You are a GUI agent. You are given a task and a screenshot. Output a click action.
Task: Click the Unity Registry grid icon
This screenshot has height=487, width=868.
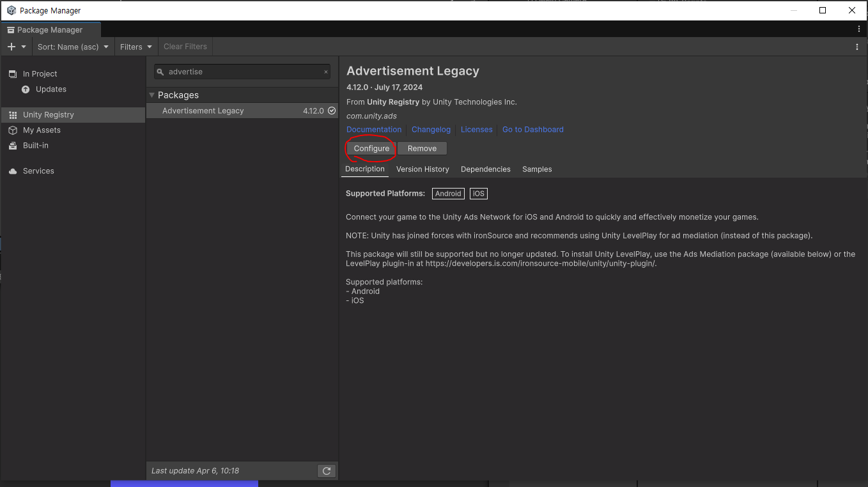[12, 115]
